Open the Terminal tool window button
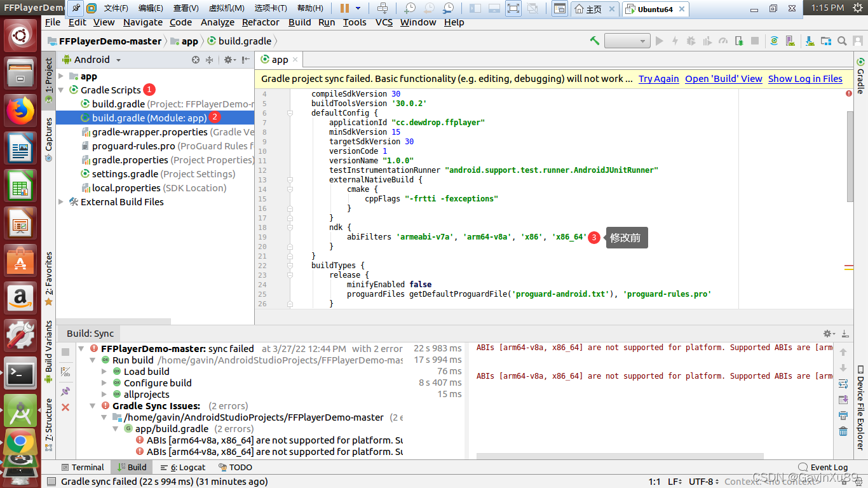868x488 pixels. (82, 467)
